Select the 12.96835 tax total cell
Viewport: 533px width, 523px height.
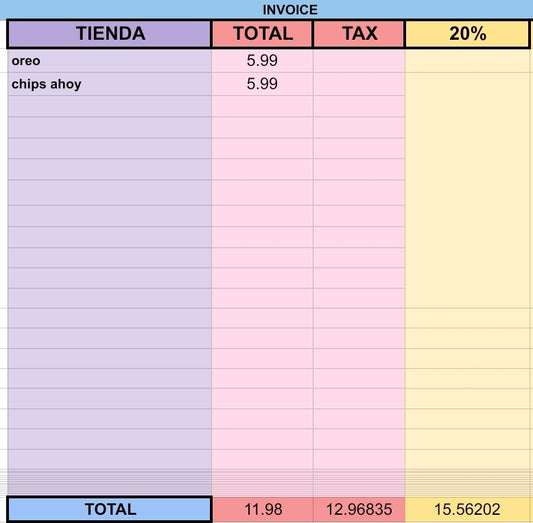coord(359,509)
